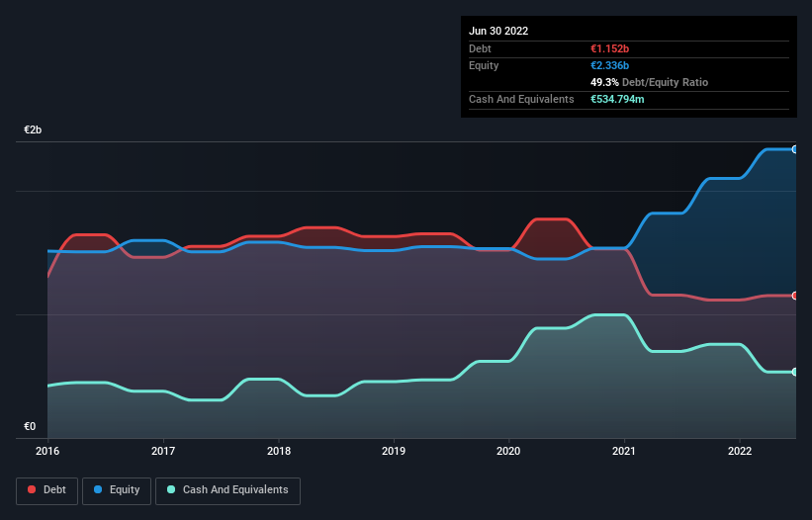
Task: Click the 49.3% Debt/Equity Ratio text
Action: click(650, 82)
